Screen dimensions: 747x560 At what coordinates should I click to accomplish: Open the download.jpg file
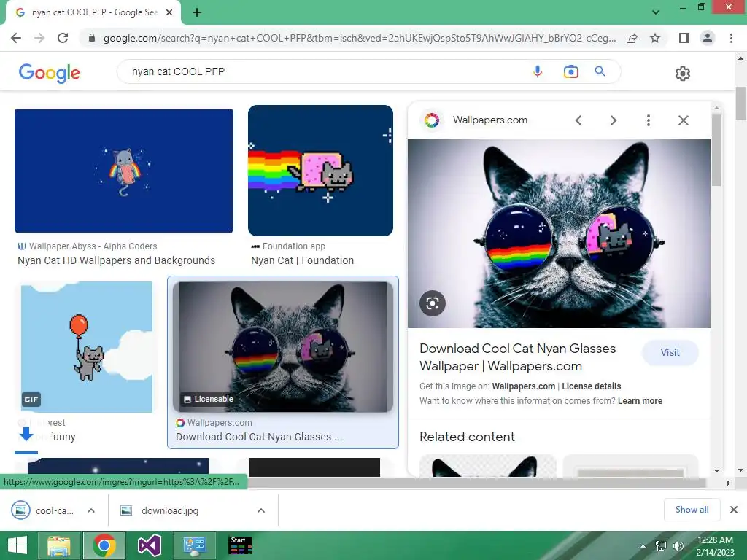click(x=160, y=510)
